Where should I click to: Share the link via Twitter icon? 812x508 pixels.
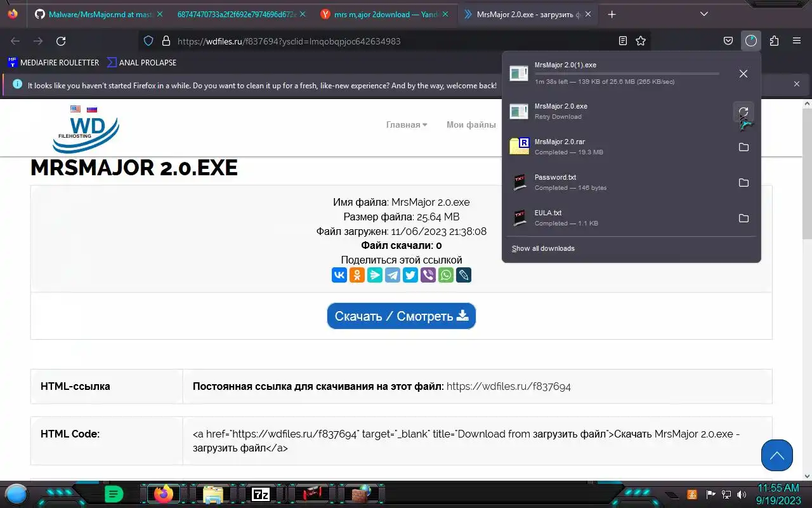click(410, 275)
